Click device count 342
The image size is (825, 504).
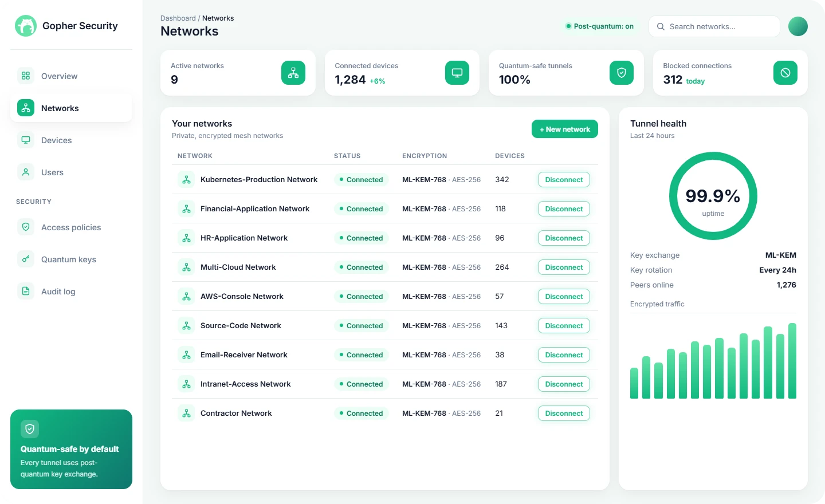[x=502, y=179]
